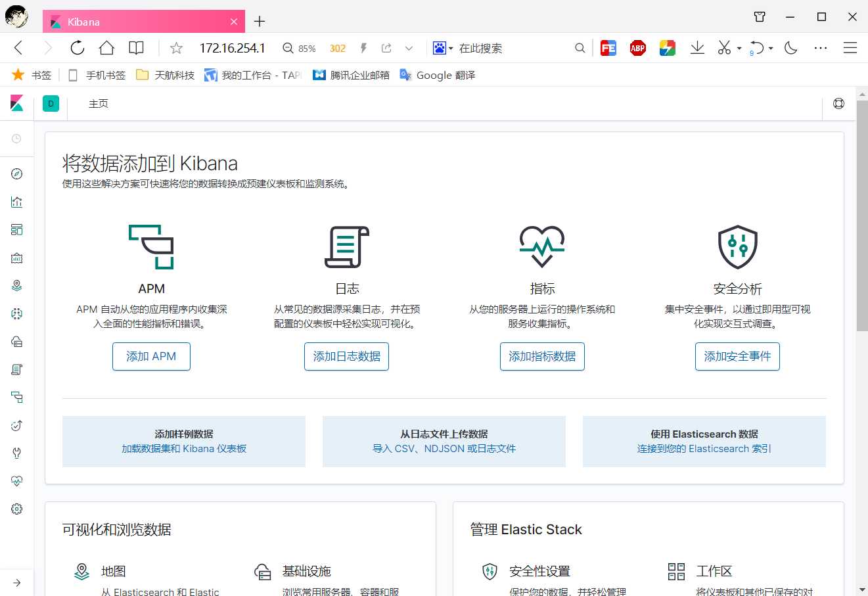Click the Kibana logo in header
Viewport: 868px width, 596px height.
coord(17,103)
